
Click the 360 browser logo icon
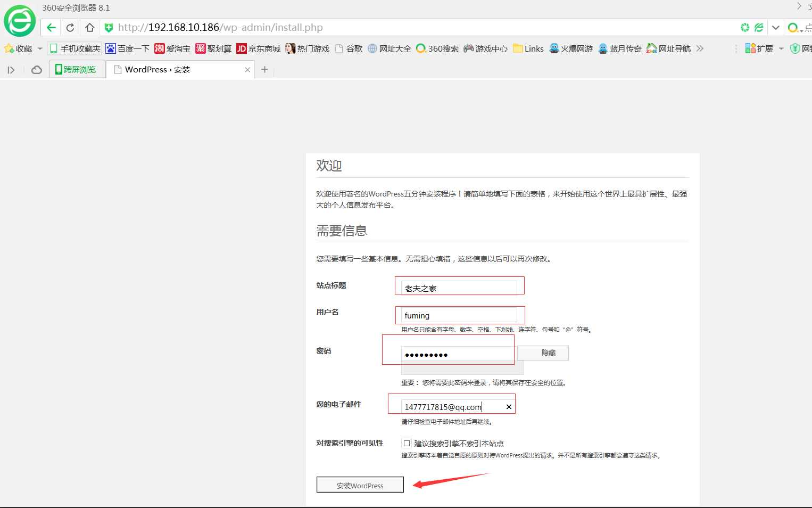(x=20, y=21)
